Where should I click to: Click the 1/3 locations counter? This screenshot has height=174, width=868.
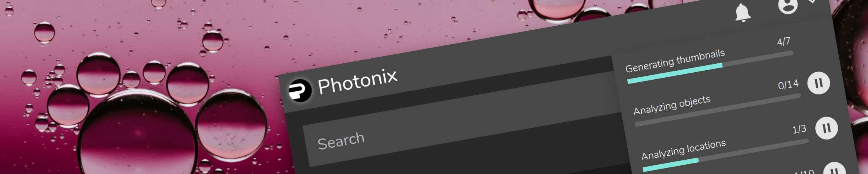(799, 129)
